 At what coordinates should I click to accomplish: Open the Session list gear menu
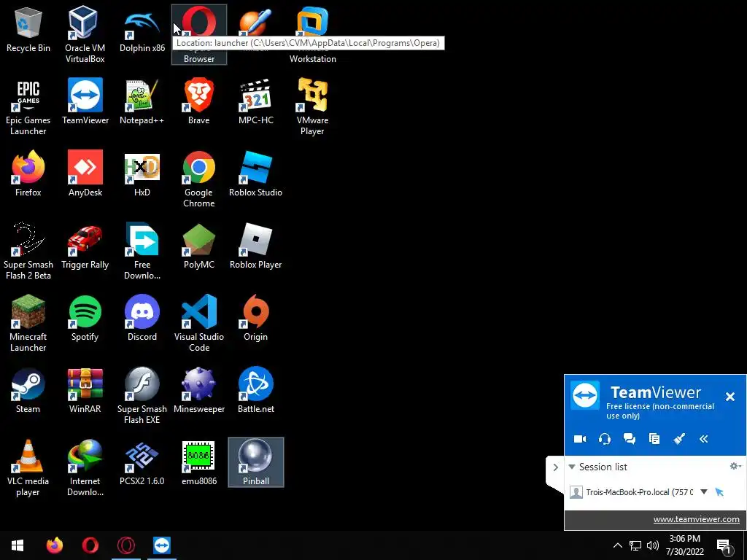pos(735,466)
